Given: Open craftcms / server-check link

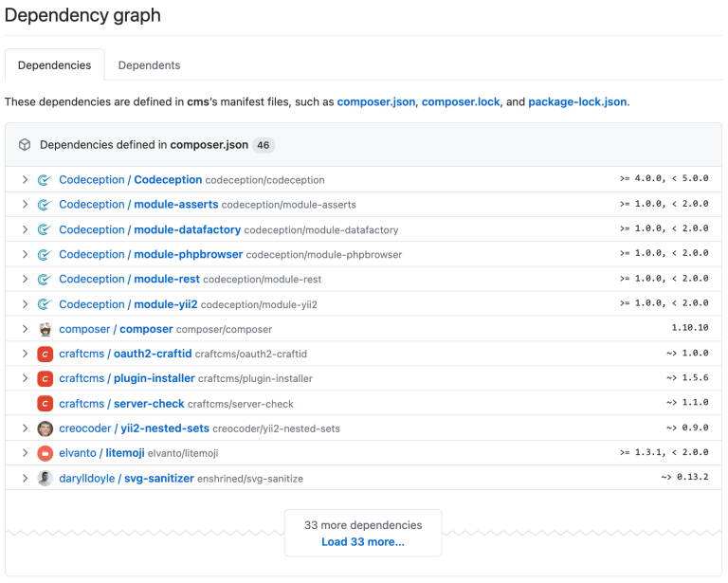Looking at the screenshot, I should coord(121,404).
